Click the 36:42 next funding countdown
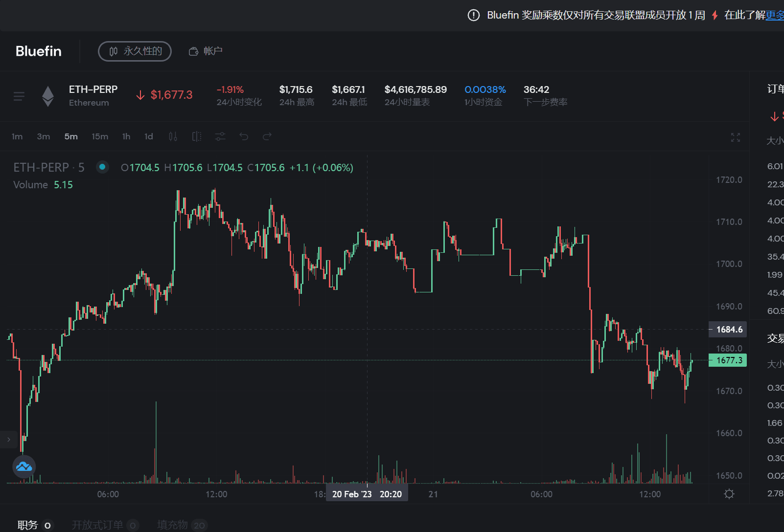This screenshot has height=532, width=784. pos(536,89)
